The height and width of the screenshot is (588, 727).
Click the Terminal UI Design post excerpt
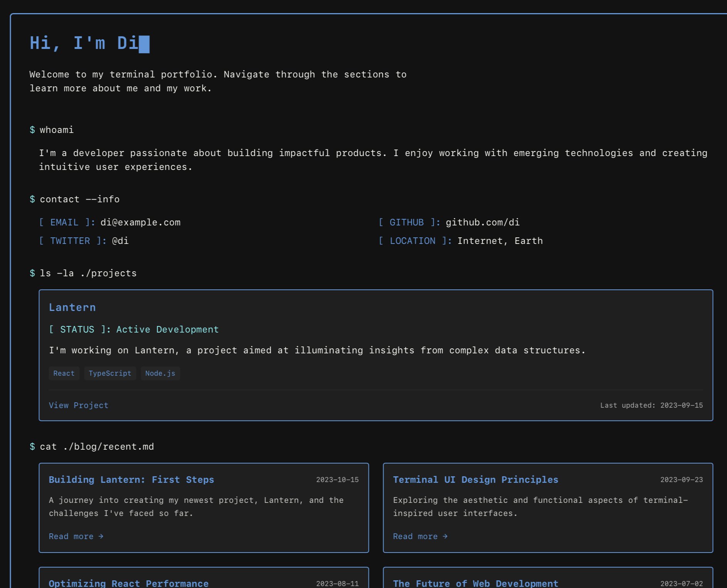(540, 507)
